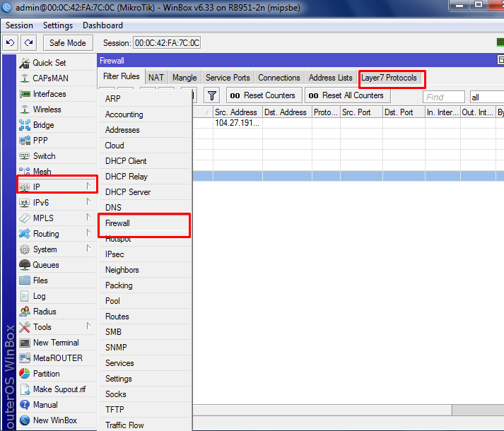Screen dimensions: 504x431
Task: Click the Routing arrows icon
Action: coord(25,234)
